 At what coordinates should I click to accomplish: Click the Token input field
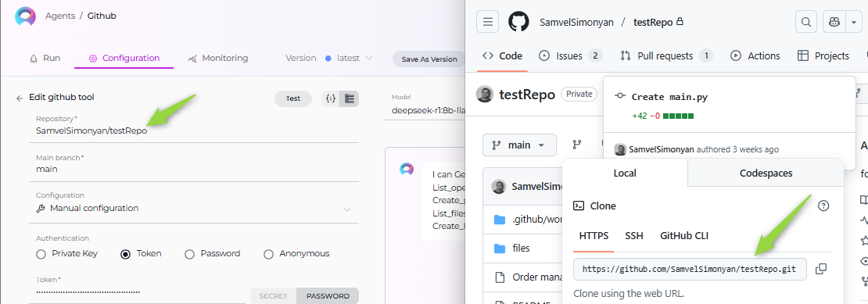point(138,291)
